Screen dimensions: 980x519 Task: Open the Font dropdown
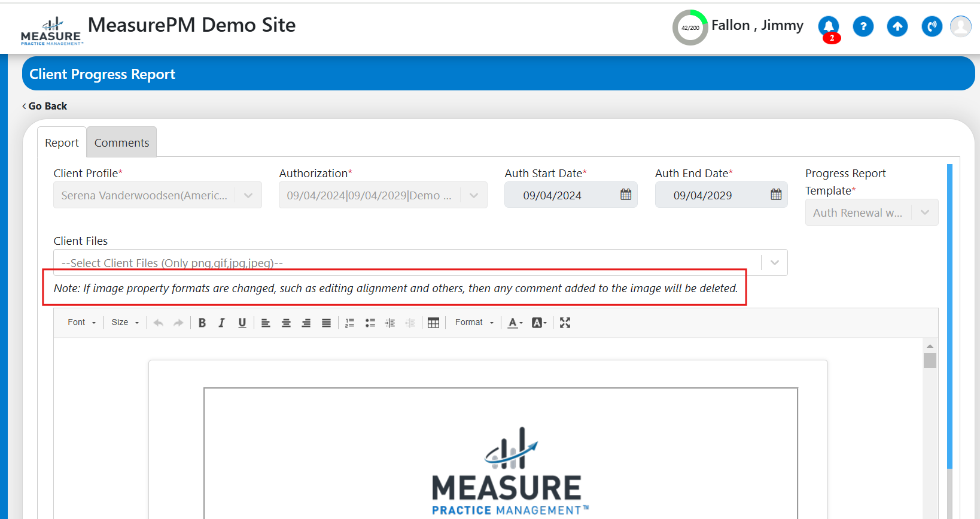coord(81,322)
